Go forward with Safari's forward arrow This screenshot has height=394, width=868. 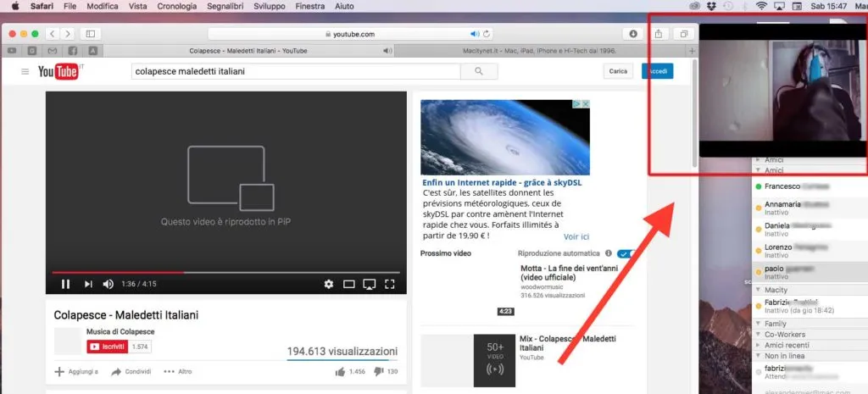68,34
